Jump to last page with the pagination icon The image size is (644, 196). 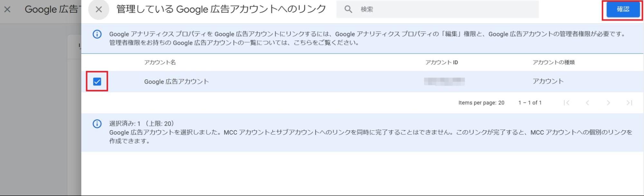click(x=630, y=102)
